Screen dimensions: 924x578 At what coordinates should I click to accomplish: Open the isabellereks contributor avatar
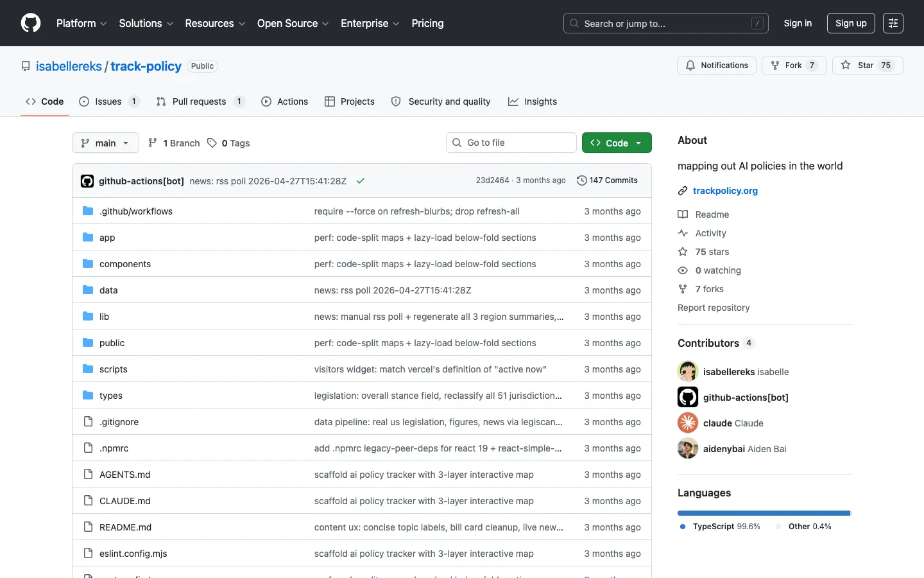(x=688, y=371)
